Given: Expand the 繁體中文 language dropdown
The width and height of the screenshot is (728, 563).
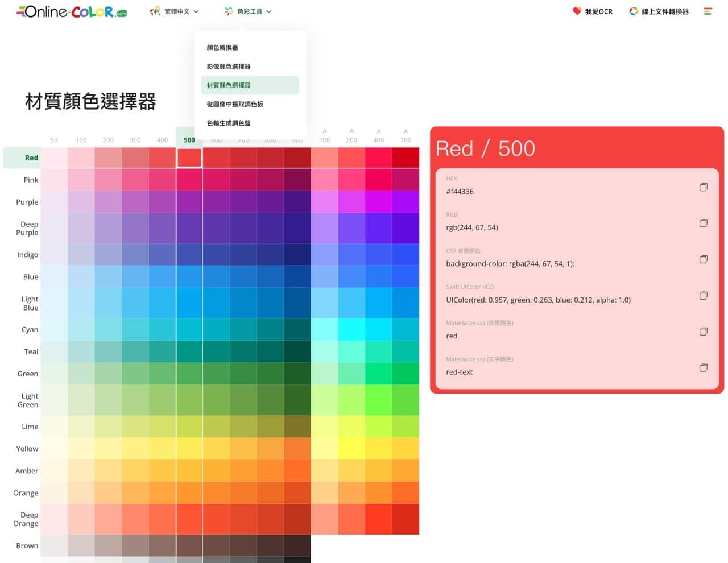Looking at the screenshot, I should tap(175, 11).
